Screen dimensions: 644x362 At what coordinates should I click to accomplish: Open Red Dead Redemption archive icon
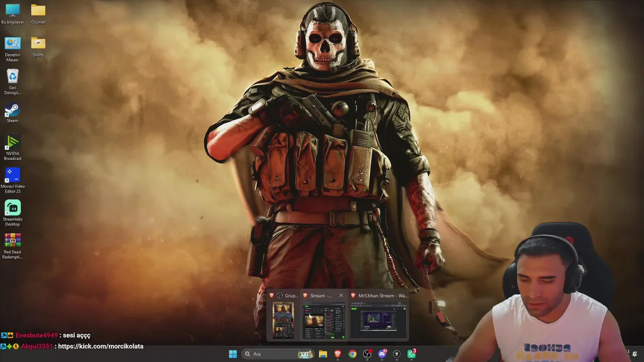click(x=13, y=246)
